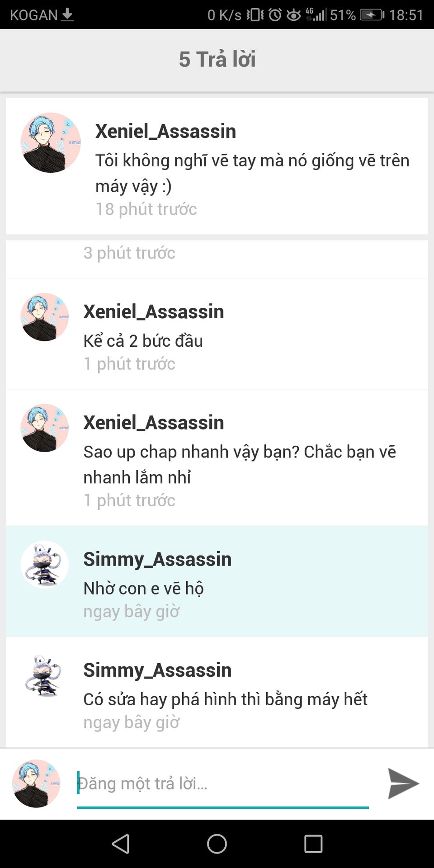Image resolution: width=434 pixels, height=868 pixels.
Task: Tap the recent apps square button
Action: 313,844
